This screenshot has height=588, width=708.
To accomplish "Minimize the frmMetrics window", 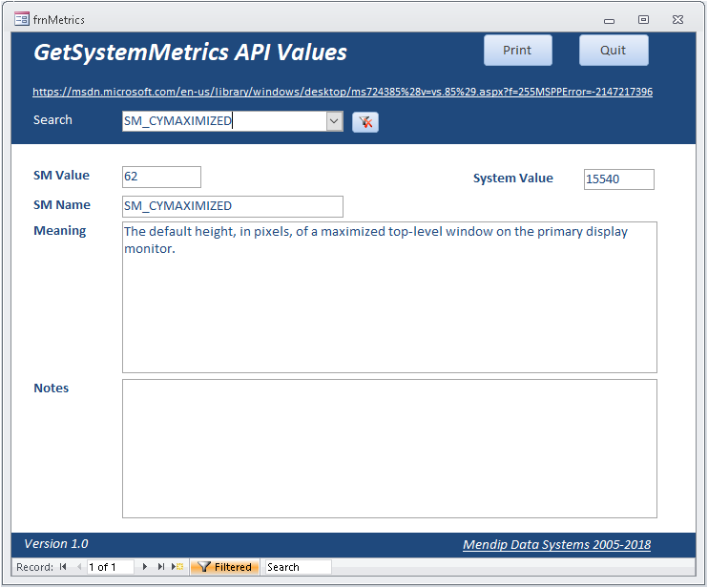I will click(609, 20).
